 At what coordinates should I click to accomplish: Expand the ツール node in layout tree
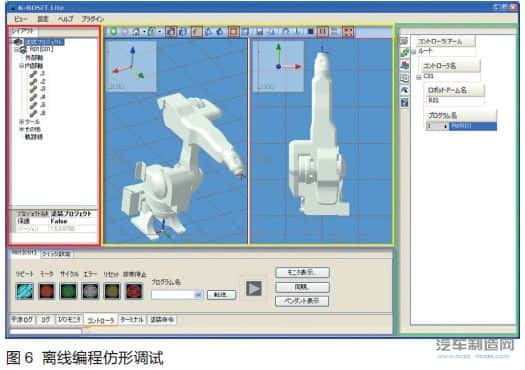click(x=21, y=122)
